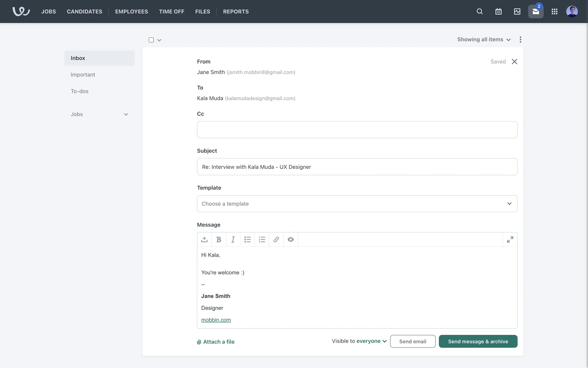Insert a bulleted list
Screen dimensions: 588x368
(247, 240)
